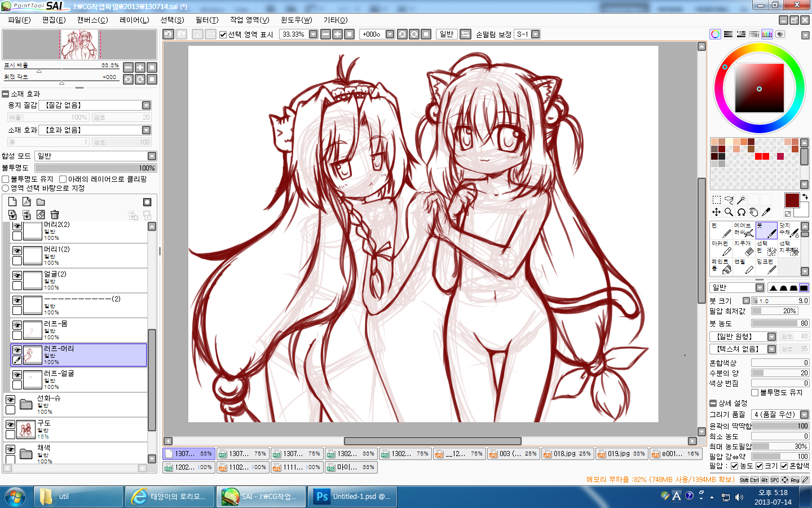Screen dimensions: 812x508
Task: Click the Undo arrow in toolbar
Action: (168, 34)
